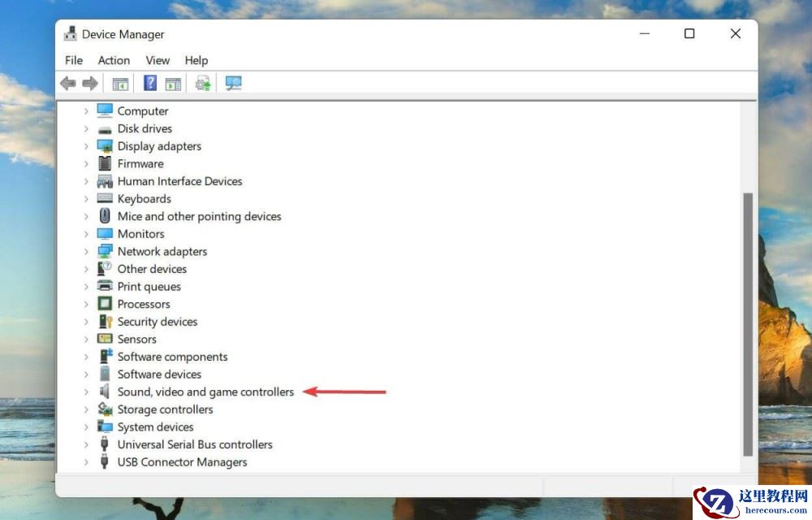Select 'Mice and other pointing devices' label
This screenshot has width=812, height=520.
tap(200, 216)
